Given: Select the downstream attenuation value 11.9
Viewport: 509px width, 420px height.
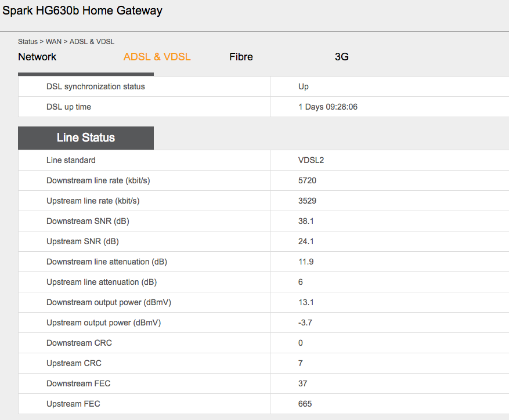Looking at the screenshot, I should point(306,262).
